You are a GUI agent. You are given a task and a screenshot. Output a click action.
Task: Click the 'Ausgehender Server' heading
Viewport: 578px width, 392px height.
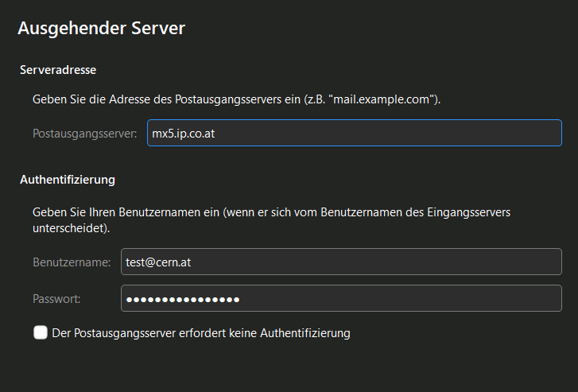click(x=101, y=29)
